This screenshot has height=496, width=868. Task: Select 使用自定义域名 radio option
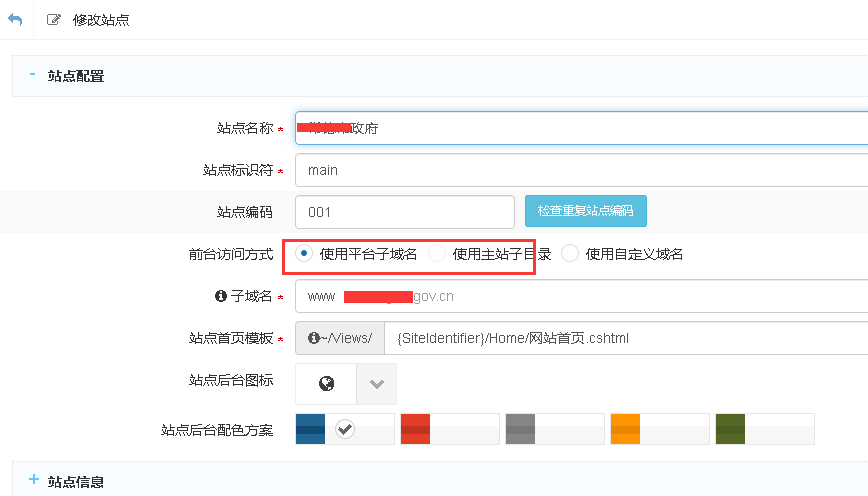[570, 254]
